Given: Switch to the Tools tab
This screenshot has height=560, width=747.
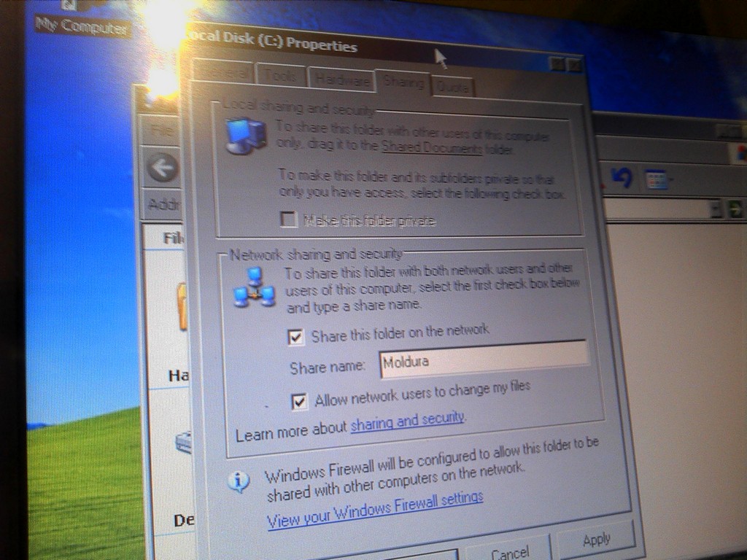Looking at the screenshot, I should [281, 75].
